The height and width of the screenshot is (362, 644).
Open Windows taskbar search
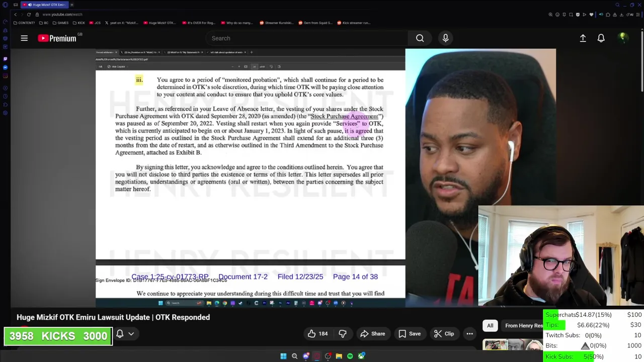tap(294, 356)
